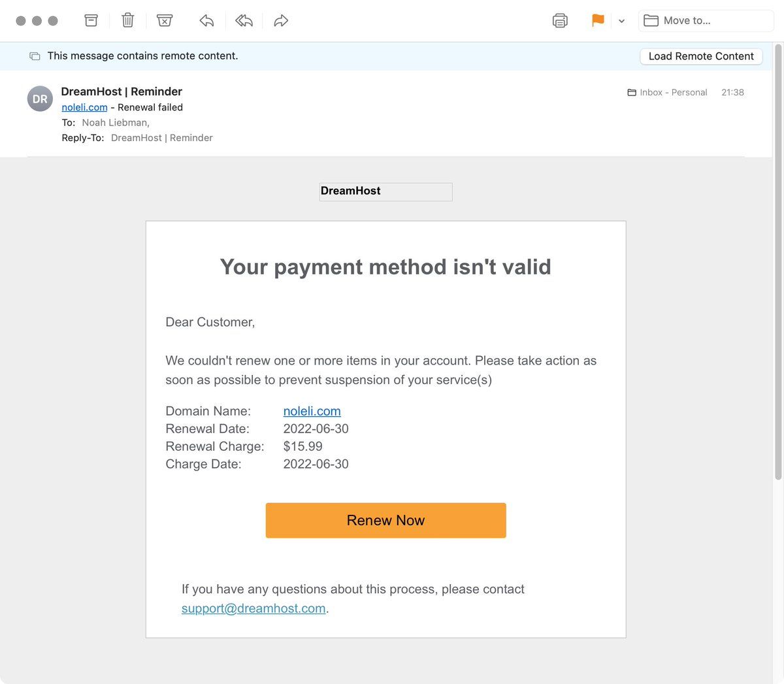Click the Reply arrow icon

point(206,21)
